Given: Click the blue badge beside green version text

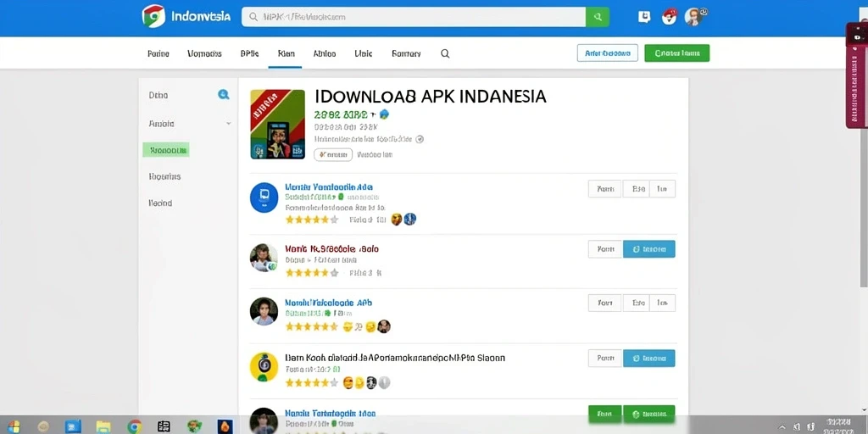Looking at the screenshot, I should [384, 114].
